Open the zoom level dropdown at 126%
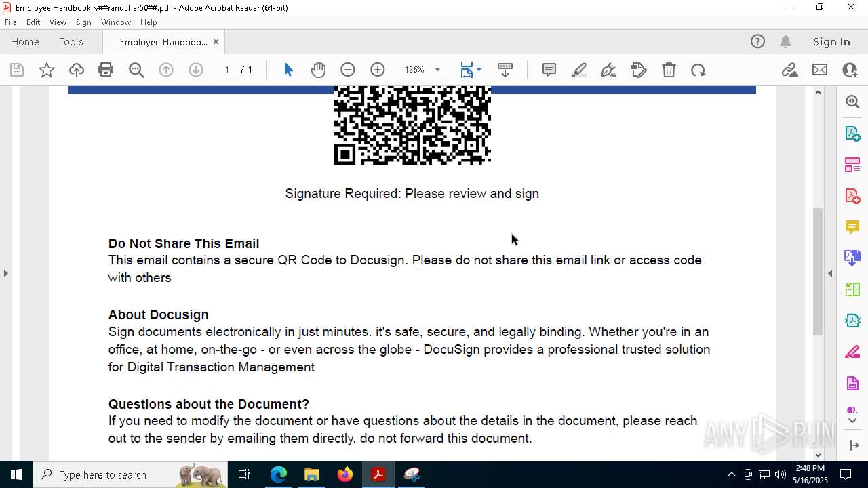The image size is (868, 488). 437,70
